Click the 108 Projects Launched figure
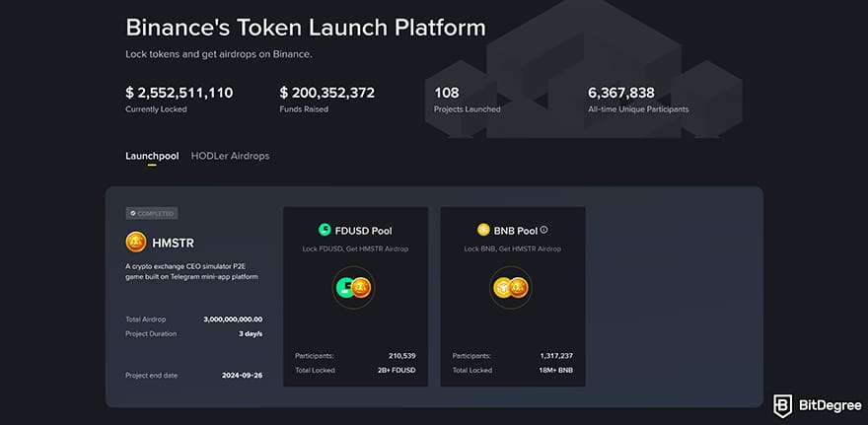This screenshot has width=868, height=425. 446,93
